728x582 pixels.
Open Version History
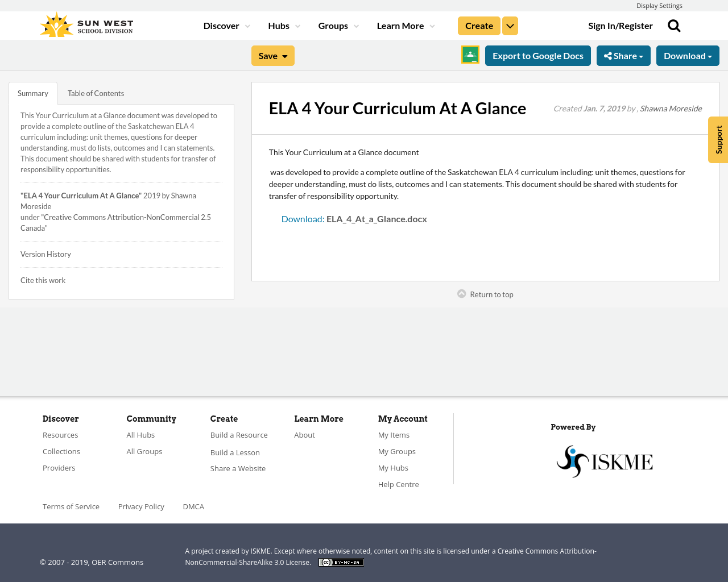click(x=45, y=253)
